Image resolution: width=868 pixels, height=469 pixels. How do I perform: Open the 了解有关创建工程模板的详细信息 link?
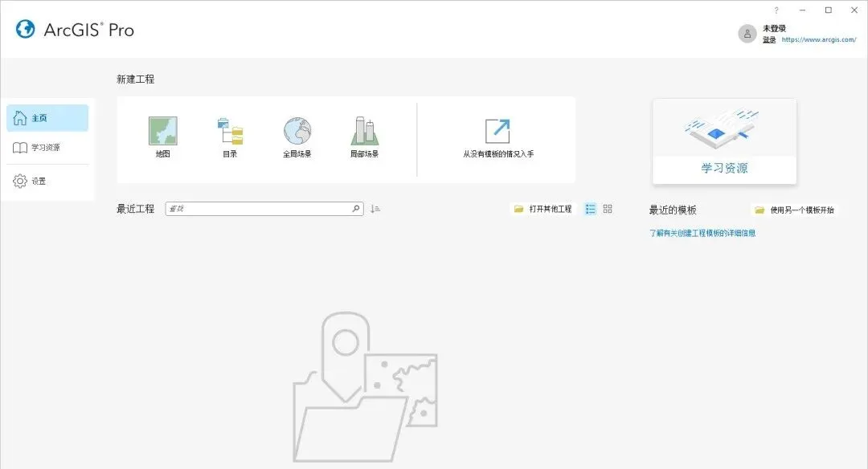click(x=702, y=234)
